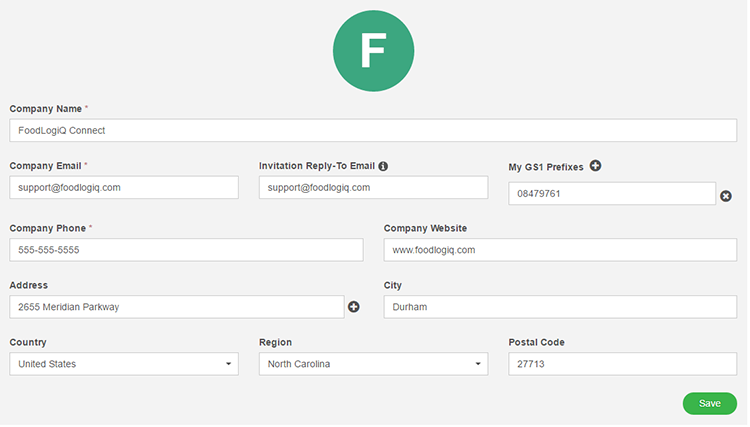The image size is (750, 427).
Task: Select the Invitation Reply-To Email input
Action: click(375, 188)
